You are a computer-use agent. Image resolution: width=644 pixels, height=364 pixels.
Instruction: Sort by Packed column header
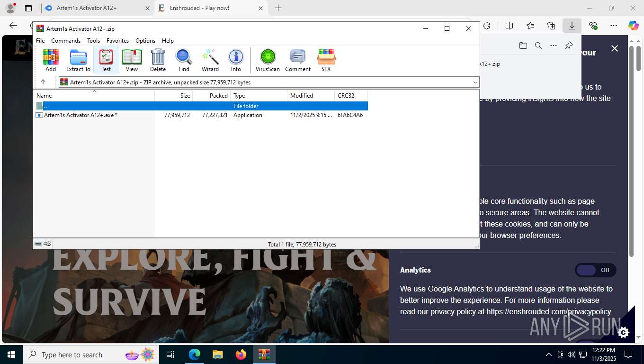(x=212, y=96)
